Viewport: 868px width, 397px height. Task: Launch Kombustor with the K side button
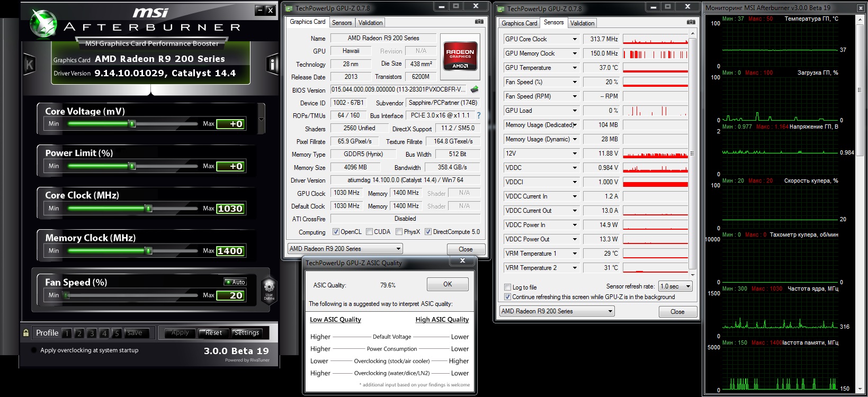point(29,65)
